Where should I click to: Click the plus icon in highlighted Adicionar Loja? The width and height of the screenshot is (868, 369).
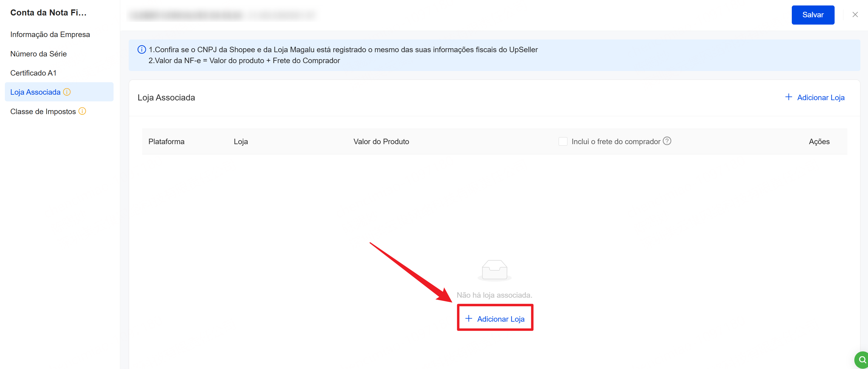[x=469, y=319]
